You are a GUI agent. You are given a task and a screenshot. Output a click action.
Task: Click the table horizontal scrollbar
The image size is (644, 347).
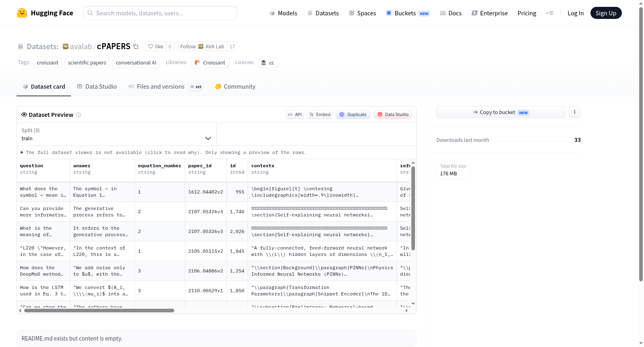(x=99, y=310)
